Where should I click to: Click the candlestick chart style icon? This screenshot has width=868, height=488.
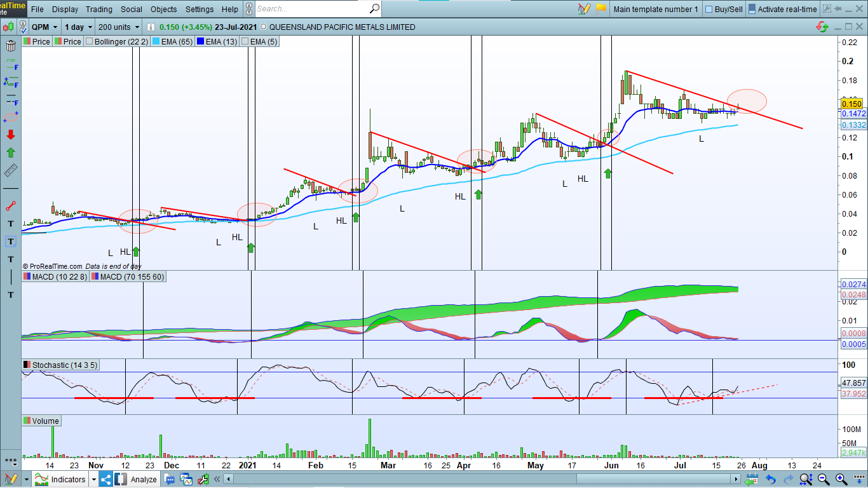point(9,27)
